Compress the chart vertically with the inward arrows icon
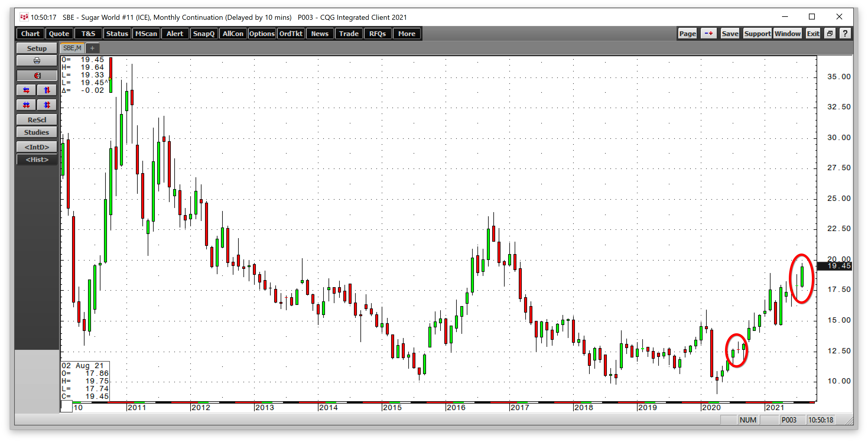The height and width of the screenshot is (442, 868). [47, 105]
